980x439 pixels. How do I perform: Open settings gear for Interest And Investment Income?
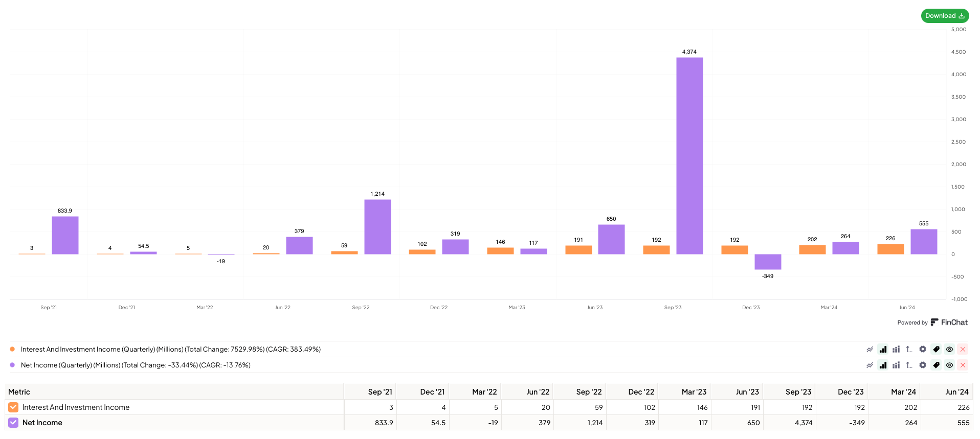(x=923, y=350)
